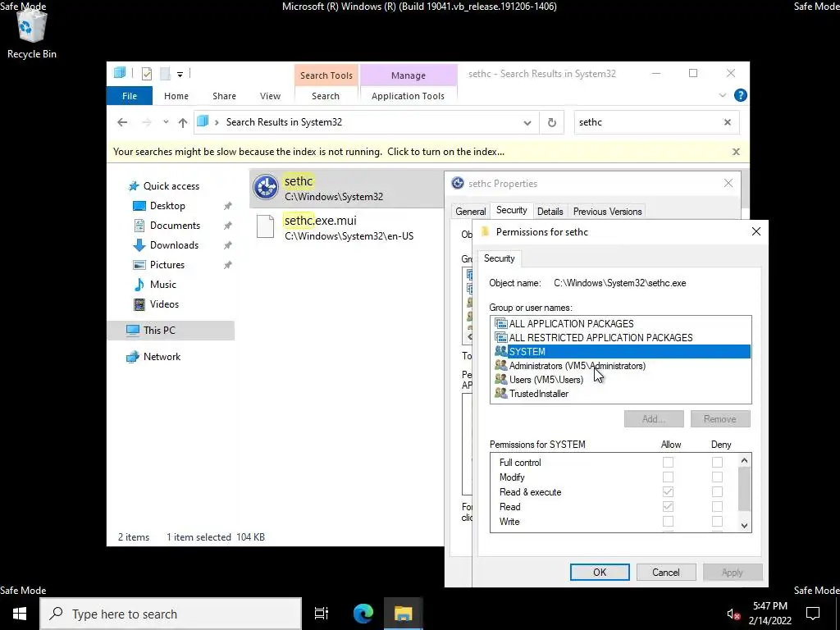Open the Customize Quick Access Toolbar dropdown
Viewport: 840px width, 630px height.
180,75
